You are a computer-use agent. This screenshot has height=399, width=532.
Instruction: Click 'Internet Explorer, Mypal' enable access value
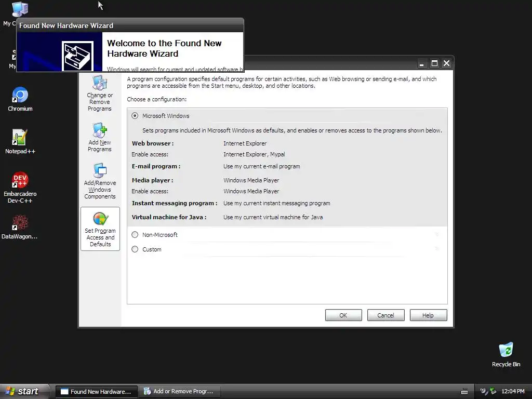point(254,154)
